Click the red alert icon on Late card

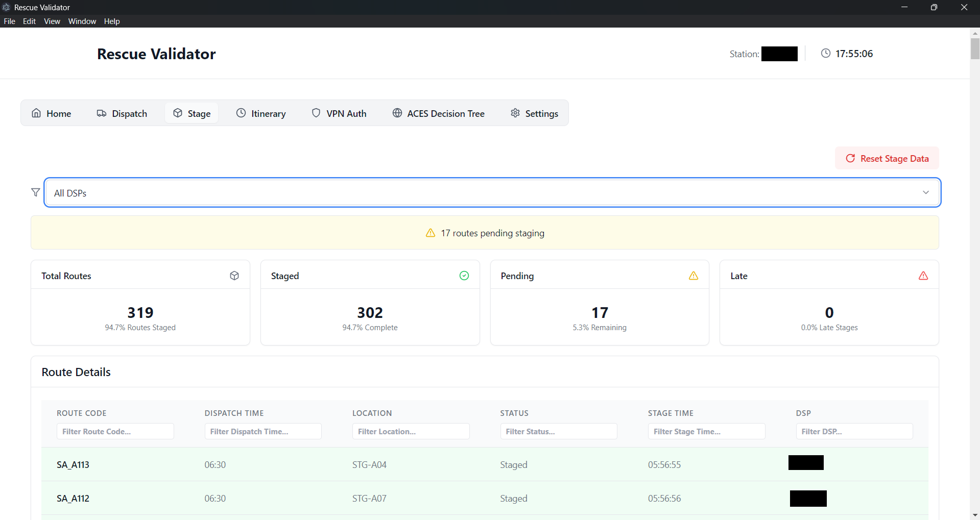coord(923,276)
